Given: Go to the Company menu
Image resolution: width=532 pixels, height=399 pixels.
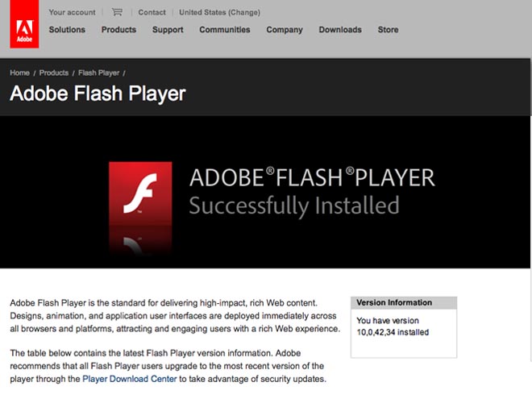Looking at the screenshot, I should point(285,30).
